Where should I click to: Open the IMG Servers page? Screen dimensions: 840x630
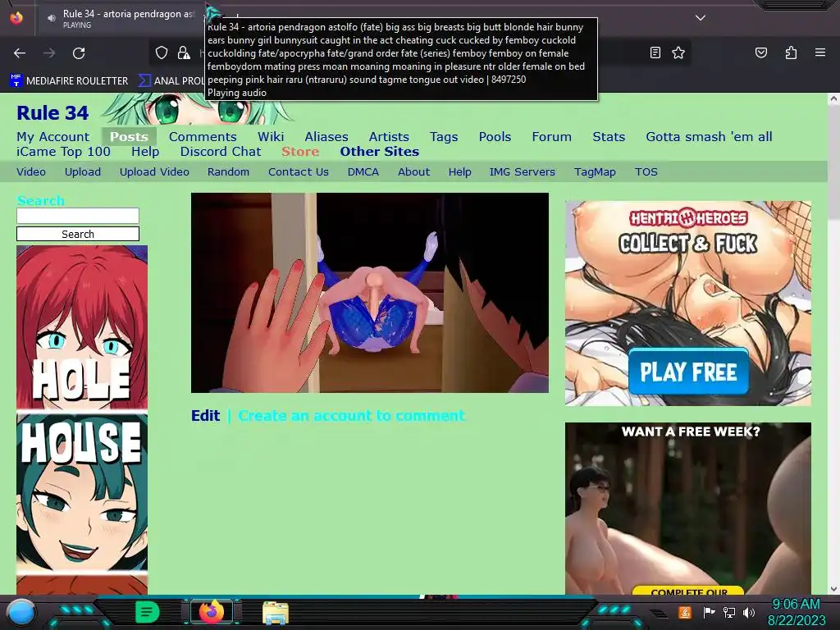522,171
